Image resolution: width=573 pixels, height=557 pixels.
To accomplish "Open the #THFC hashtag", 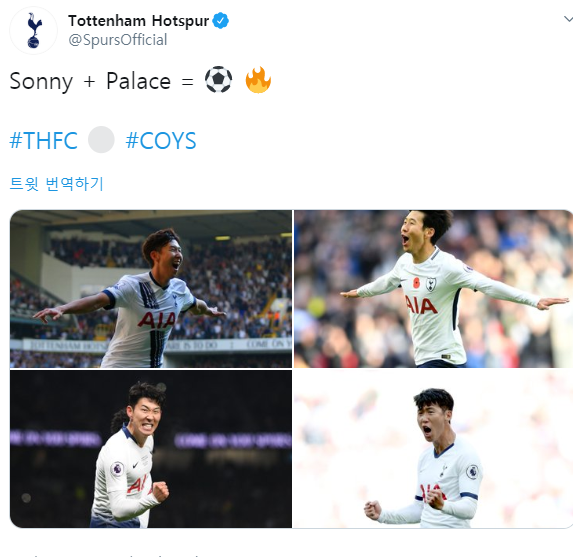I will (43, 140).
